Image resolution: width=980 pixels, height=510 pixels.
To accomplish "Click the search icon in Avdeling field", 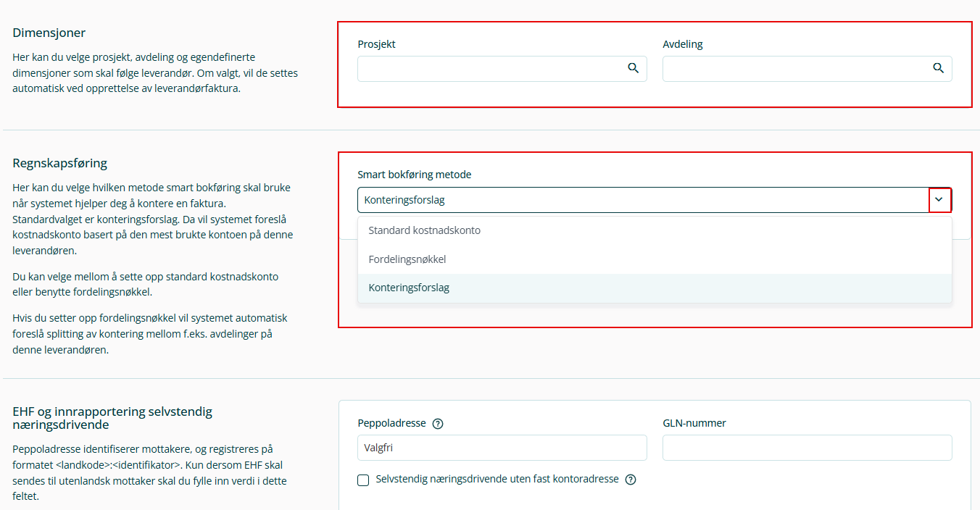I will tap(938, 68).
